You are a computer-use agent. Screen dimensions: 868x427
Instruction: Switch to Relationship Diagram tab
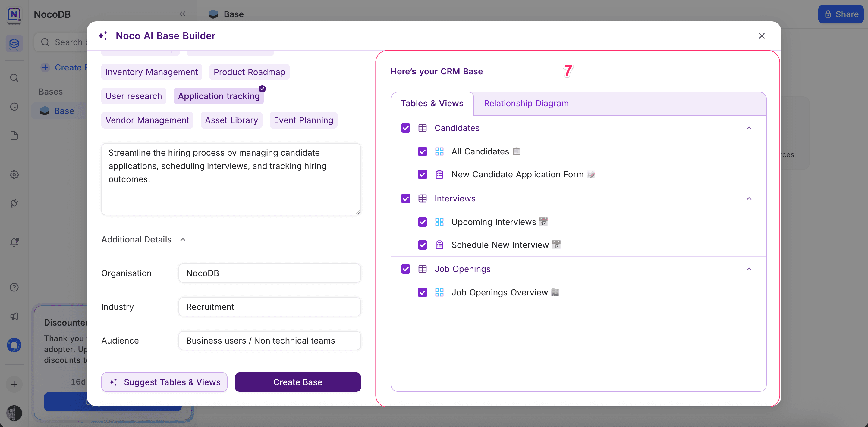526,103
